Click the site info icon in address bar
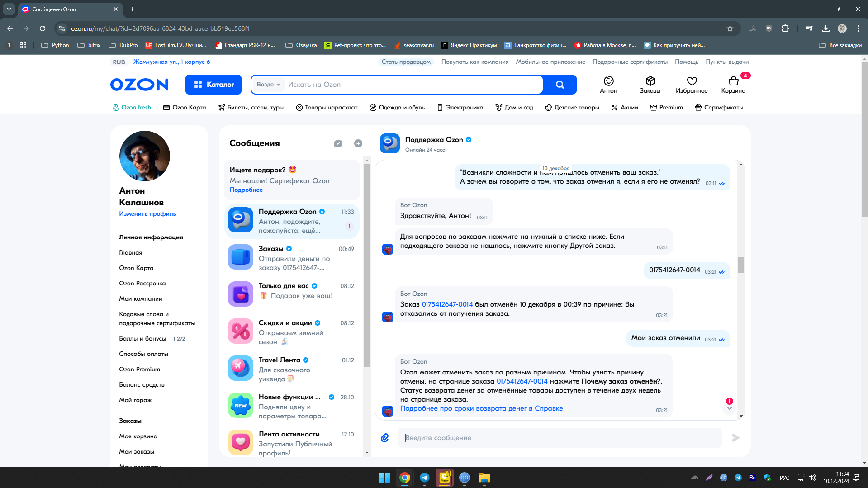 coord(62,28)
